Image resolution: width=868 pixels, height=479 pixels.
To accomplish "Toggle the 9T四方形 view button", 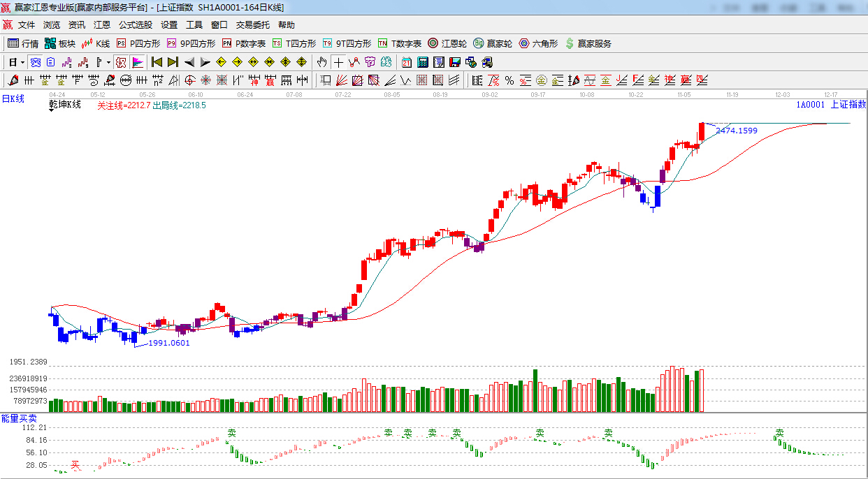I will [347, 43].
